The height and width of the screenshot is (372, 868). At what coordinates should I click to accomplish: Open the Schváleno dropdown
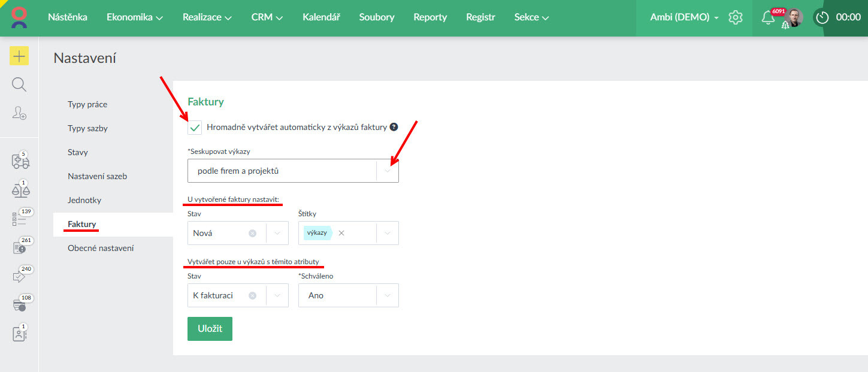click(x=388, y=295)
